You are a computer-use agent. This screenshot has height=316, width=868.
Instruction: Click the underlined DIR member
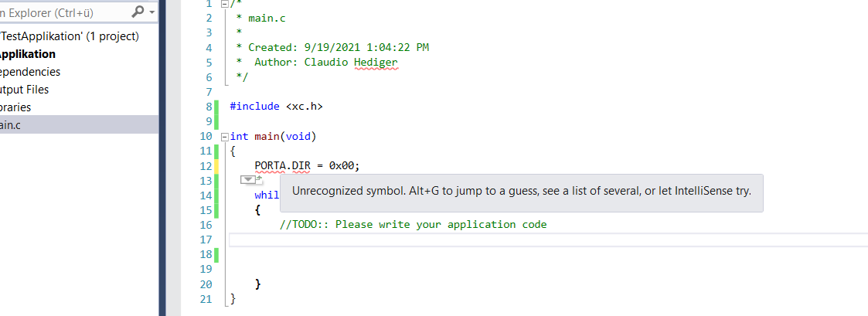click(x=301, y=165)
